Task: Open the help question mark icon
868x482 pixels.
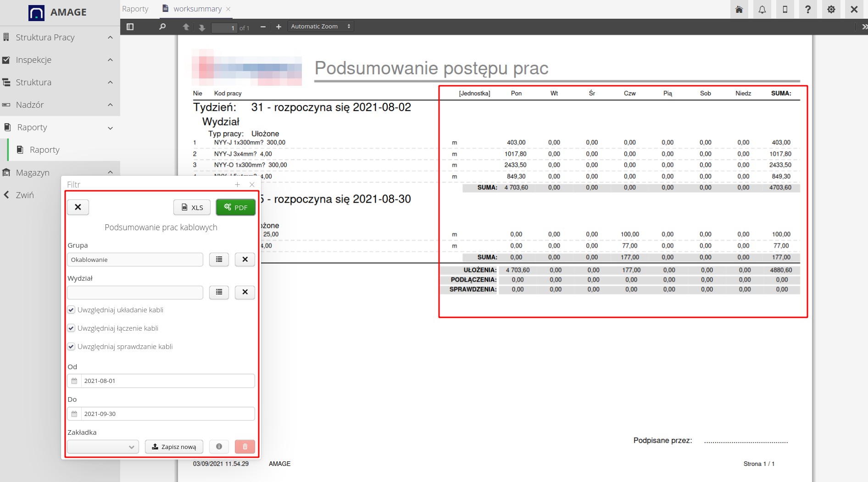Action: click(808, 10)
